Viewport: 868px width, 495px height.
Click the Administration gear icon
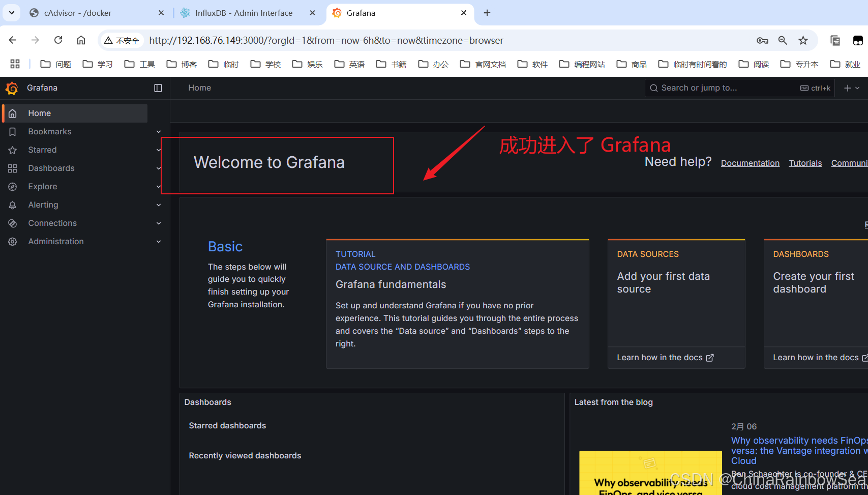[12, 241]
